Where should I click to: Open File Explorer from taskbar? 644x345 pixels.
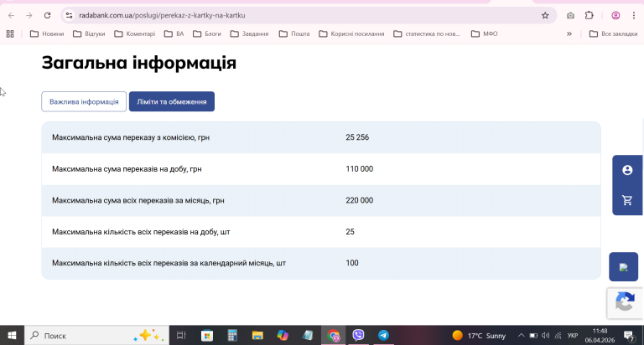coord(257,336)
